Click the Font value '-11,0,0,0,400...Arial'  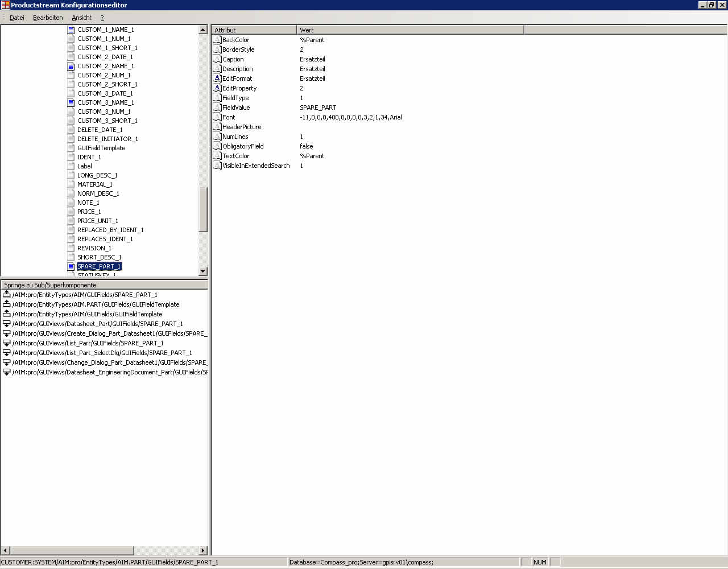click(351, 117)
